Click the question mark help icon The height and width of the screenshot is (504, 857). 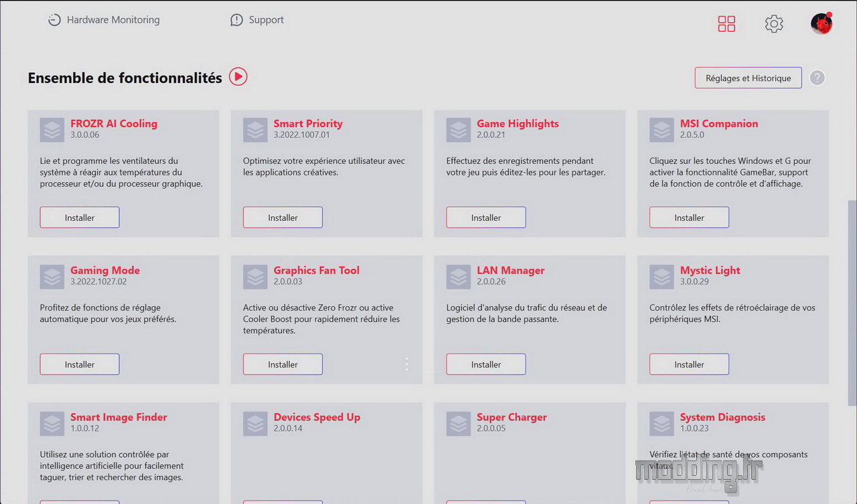click(817, 78)
